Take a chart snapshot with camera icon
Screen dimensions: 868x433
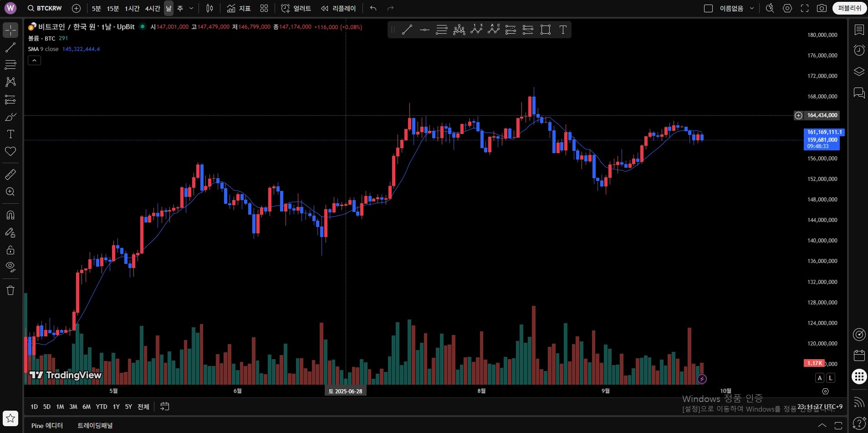(822, 8)
